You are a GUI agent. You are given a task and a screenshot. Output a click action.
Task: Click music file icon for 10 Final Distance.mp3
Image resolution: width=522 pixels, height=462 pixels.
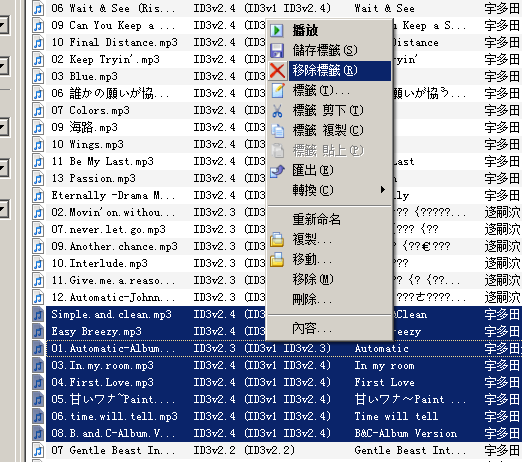pyautogui.click(x=38, y=42)
